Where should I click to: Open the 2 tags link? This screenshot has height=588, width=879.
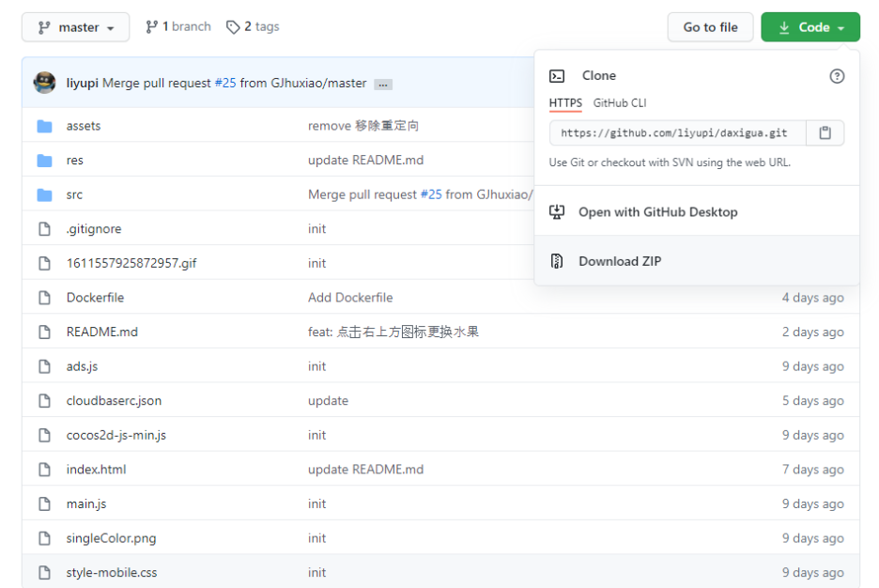[x=253, y=27]
